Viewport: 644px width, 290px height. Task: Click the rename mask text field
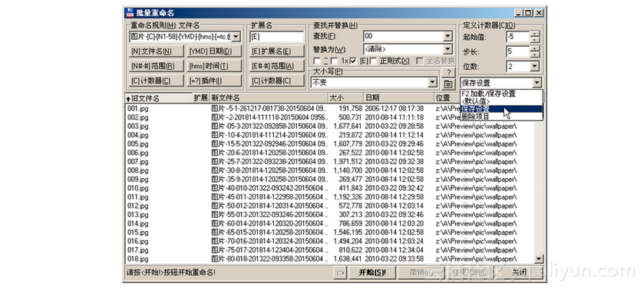(x=180, y=37)
